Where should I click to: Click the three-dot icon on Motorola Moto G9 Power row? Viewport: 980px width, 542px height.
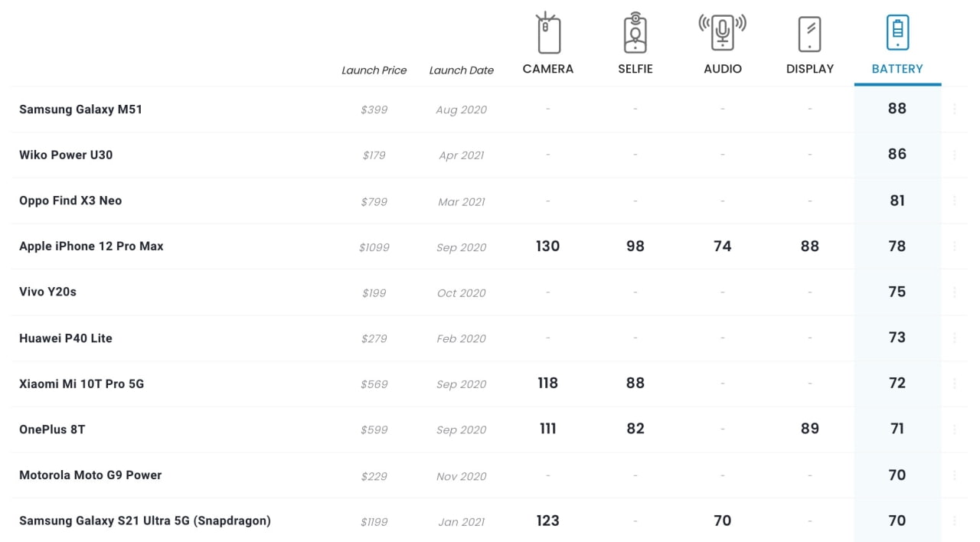click(954, 475)
